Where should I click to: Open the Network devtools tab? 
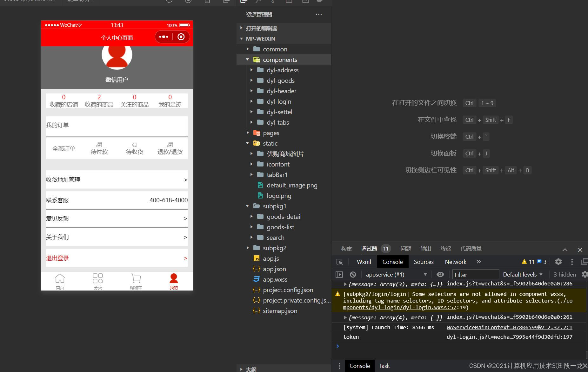pos(456,262)
